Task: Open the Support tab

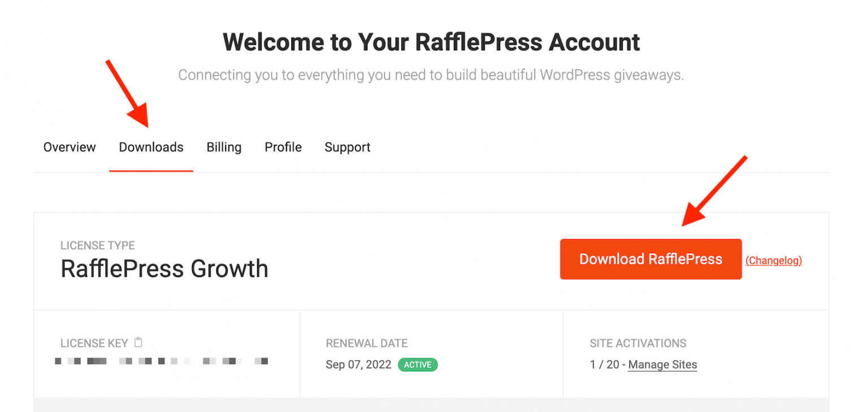Action: tap(347, 147)
